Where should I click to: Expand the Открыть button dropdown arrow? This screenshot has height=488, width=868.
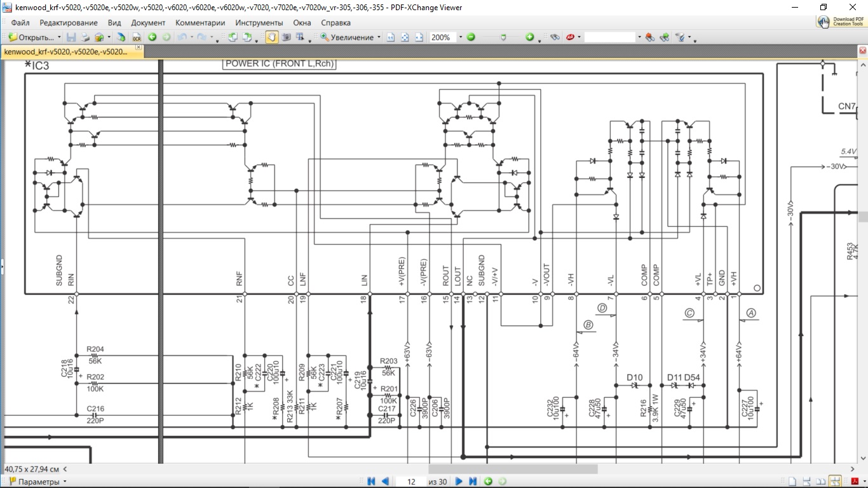click(x=59, y=37)
